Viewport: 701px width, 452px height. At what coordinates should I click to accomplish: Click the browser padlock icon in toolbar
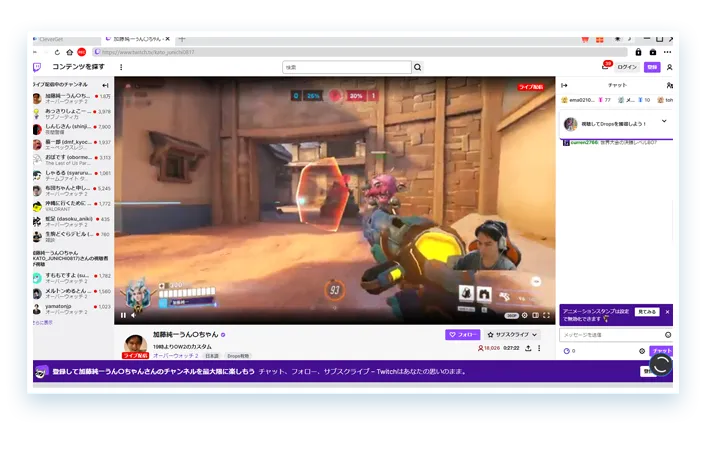pos(638,52)
